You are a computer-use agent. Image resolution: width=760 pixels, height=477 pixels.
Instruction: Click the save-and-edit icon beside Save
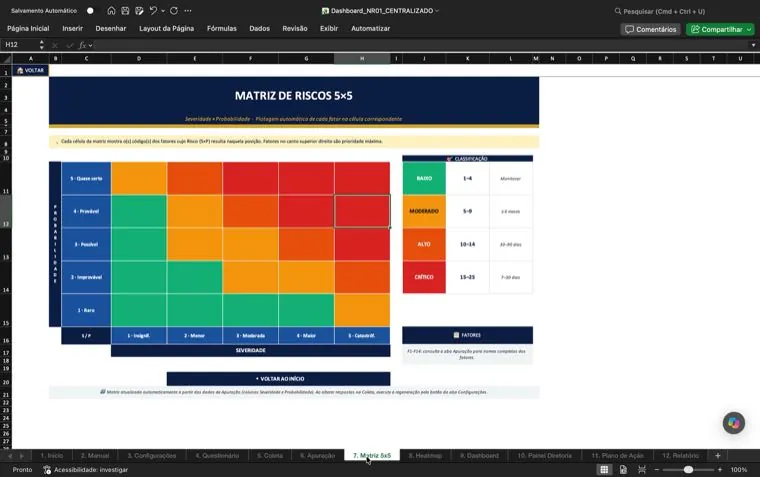[x=139, y=11]
